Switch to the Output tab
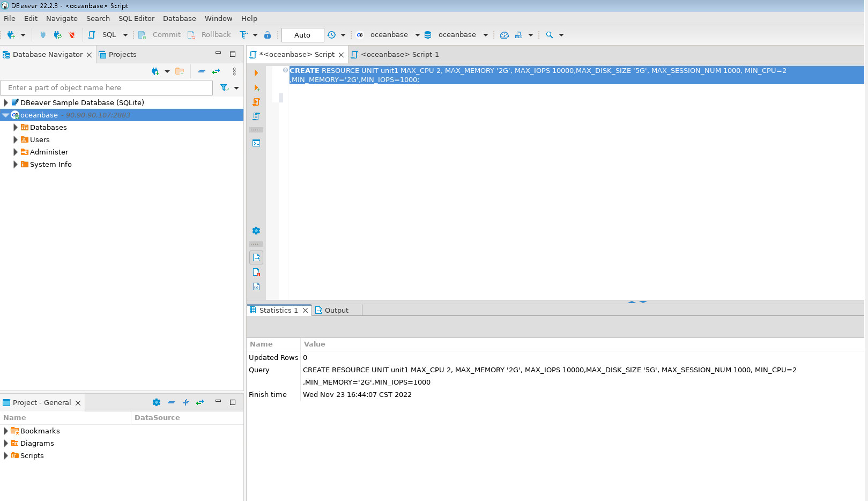The image size is (868, 501). (x=332, y=310)
